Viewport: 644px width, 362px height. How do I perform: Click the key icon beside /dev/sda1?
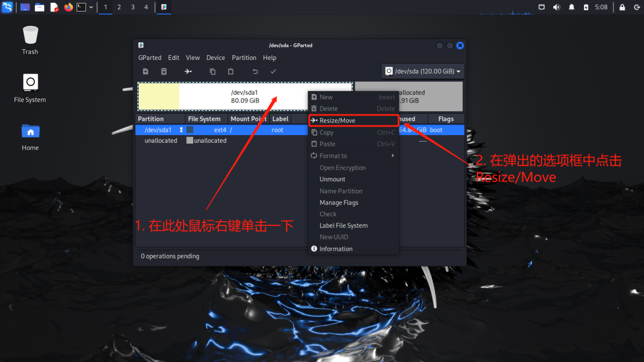(x=181, y=130)
